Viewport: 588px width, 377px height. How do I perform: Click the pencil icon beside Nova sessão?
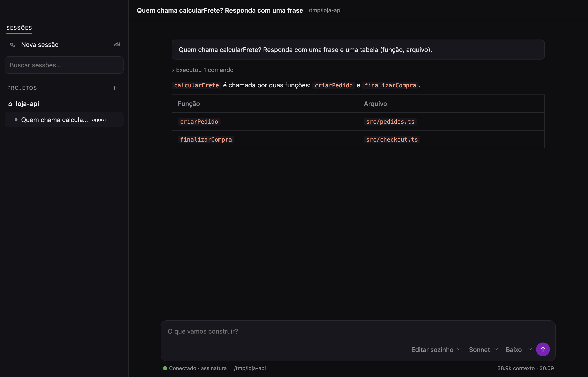point(12,45)
